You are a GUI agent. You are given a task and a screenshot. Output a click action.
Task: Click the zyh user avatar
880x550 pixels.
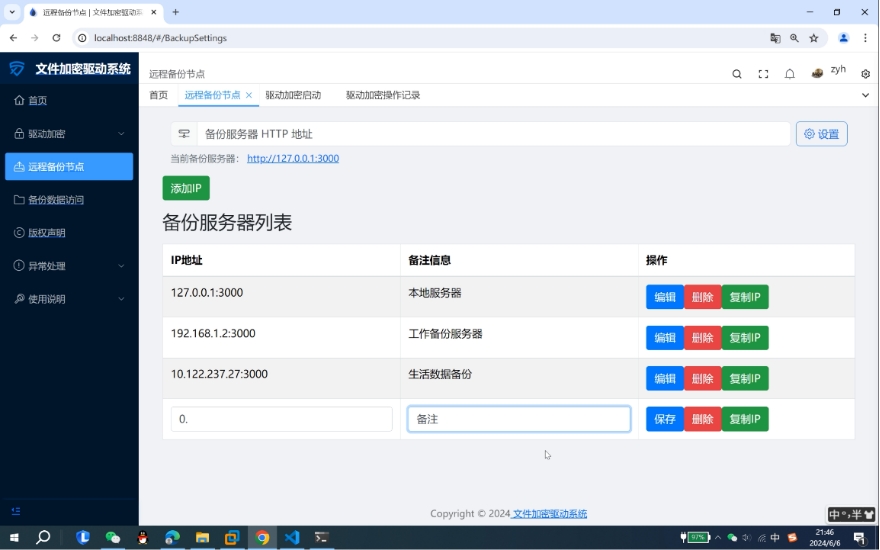(818, 73)
